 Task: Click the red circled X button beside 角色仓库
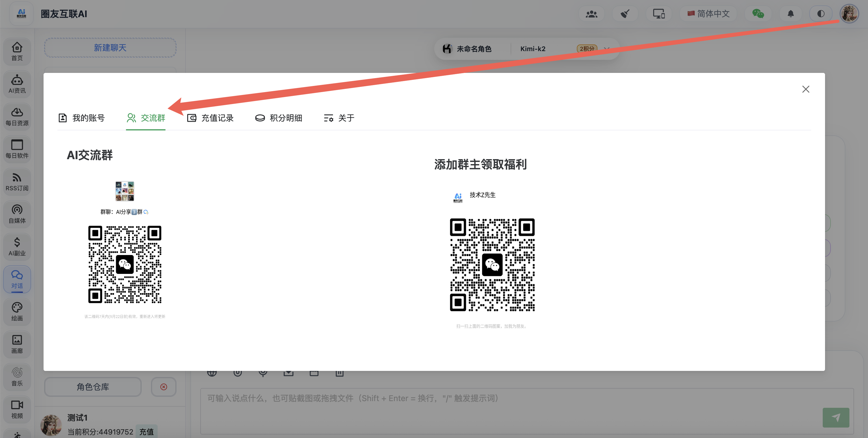click(x=164, y=387)
